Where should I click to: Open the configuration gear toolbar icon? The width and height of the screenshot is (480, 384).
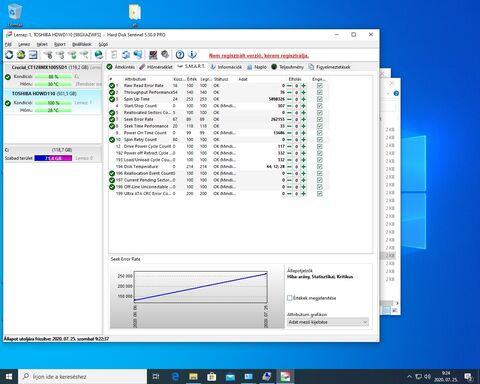click(x=165, y=54)
